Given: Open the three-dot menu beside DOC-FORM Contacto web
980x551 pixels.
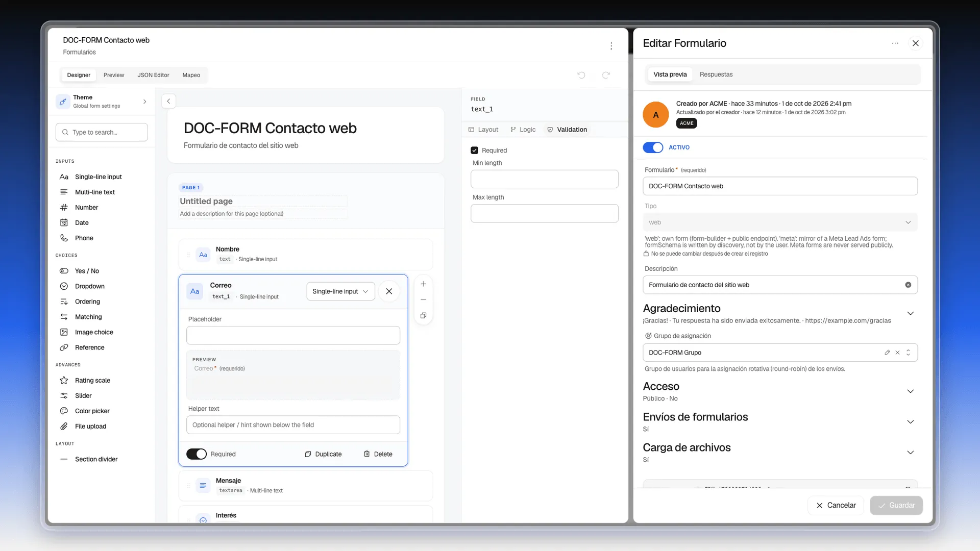Looking at the screenshot, I should [x=611, y=46].
